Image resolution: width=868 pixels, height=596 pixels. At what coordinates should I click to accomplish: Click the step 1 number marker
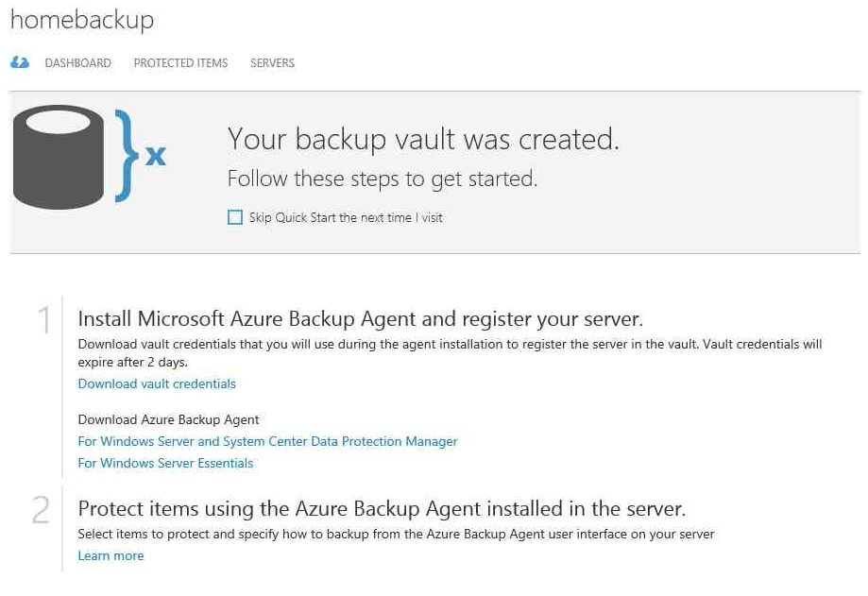[44, 320]
